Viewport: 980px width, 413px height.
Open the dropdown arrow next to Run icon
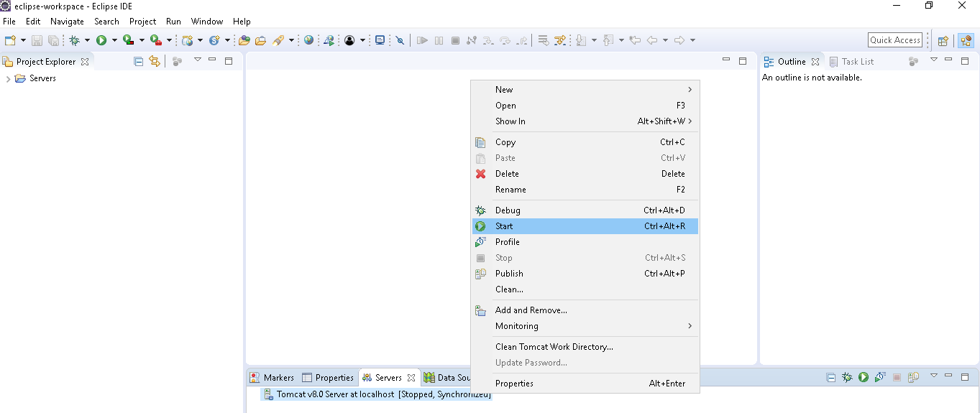click(x=114, y=40)
